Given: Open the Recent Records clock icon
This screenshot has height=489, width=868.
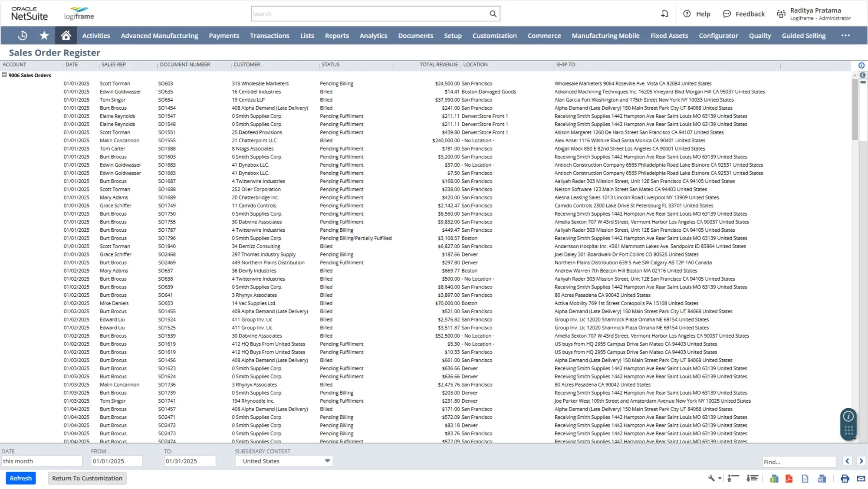Looking at the screenshot, I should pyautogui.click(x=22, y=35).
